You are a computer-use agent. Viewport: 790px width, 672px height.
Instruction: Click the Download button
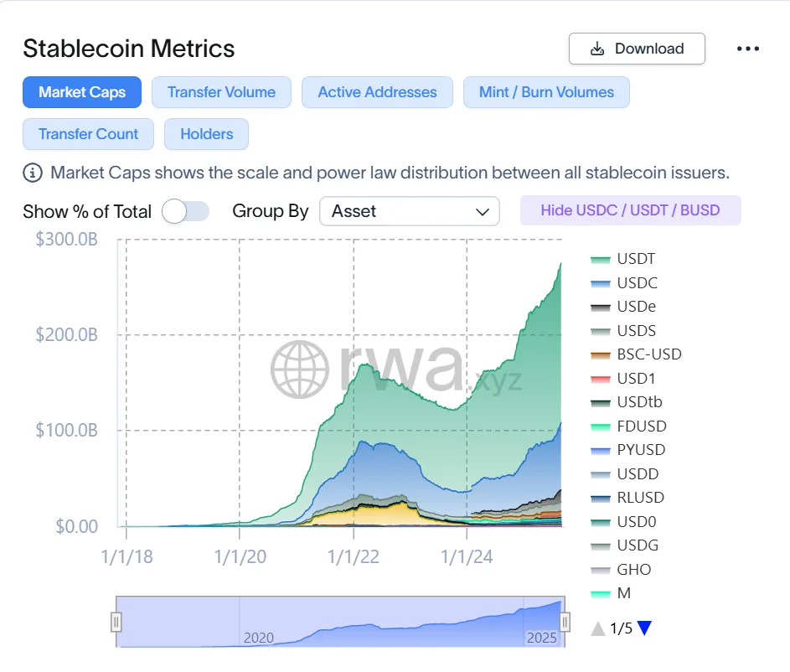[637, 49]
